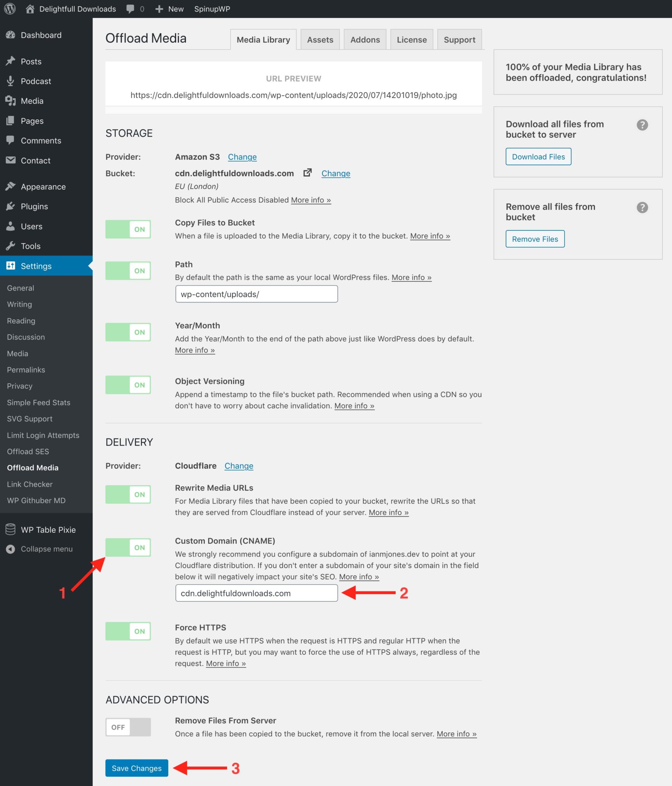Disable Object Versioning
Screen dimensions: 672x786
[x=128, y=385]
